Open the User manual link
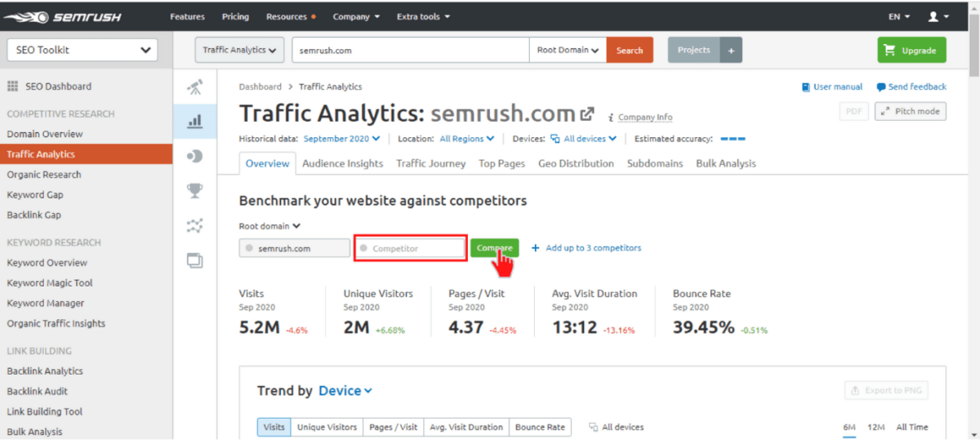The image size is (980, 440). tap(832, 87)
